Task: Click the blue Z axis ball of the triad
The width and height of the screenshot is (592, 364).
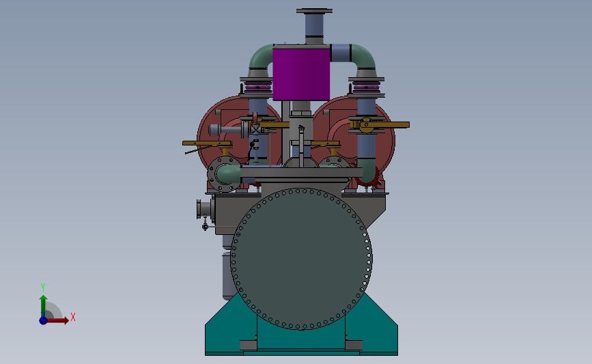Action: tap(43, 320)
